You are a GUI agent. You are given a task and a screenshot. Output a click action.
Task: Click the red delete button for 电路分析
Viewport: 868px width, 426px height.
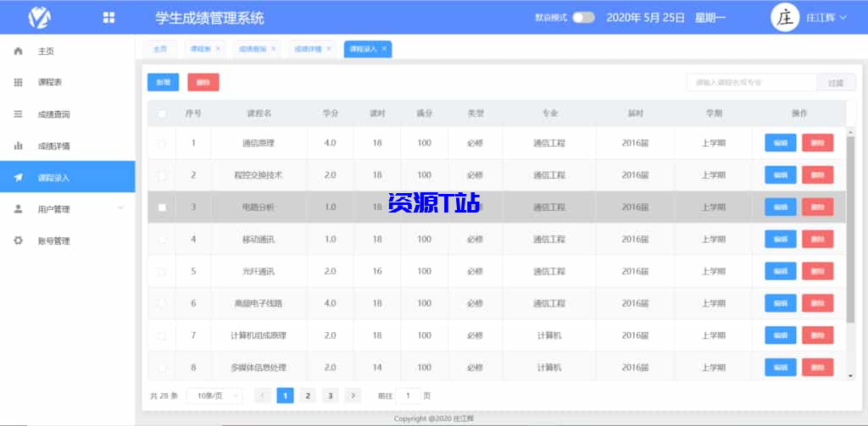pyautogui.click(x=818, y=207)
